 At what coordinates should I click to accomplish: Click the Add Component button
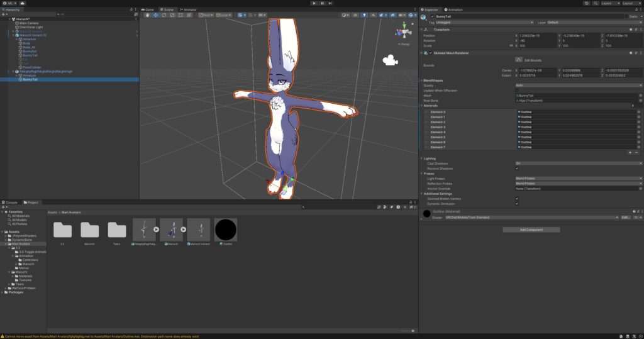pyautogui.click(x=531, y=230)
